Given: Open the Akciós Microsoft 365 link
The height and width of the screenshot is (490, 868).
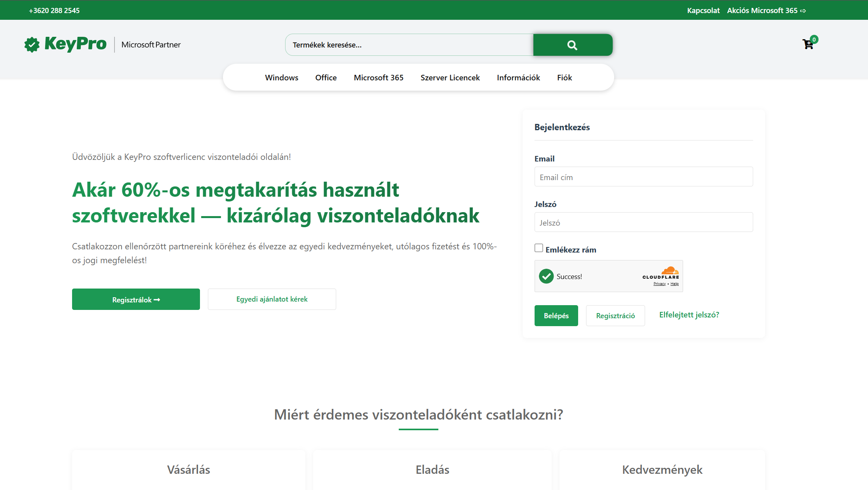Looking at the screenshot, I should (x=766, y=10).
